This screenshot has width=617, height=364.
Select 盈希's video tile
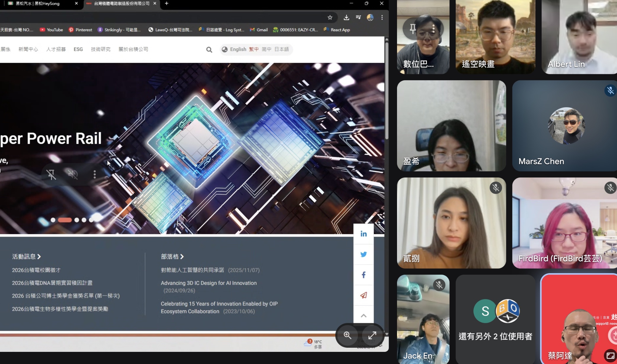451,125
